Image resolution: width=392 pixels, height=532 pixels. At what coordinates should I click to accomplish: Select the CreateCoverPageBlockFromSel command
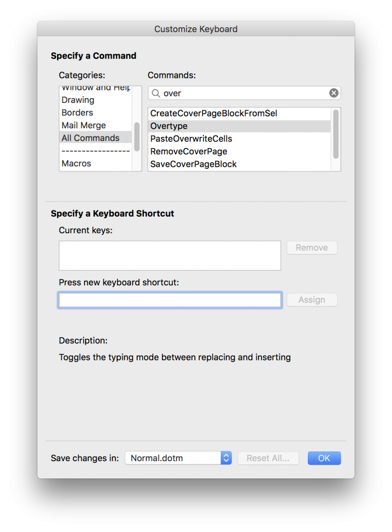tap(213, 113)
